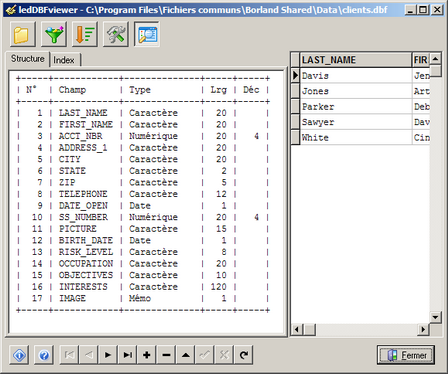The image size is (448, 374).
Task: Open the filter funnel tool
Action: coord(54,34)
